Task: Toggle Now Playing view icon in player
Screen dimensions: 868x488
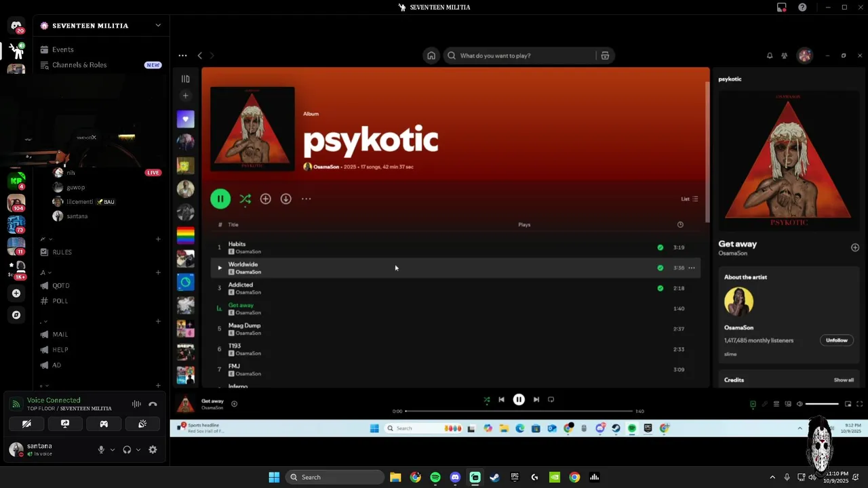Action: click(x=753, y=404)
